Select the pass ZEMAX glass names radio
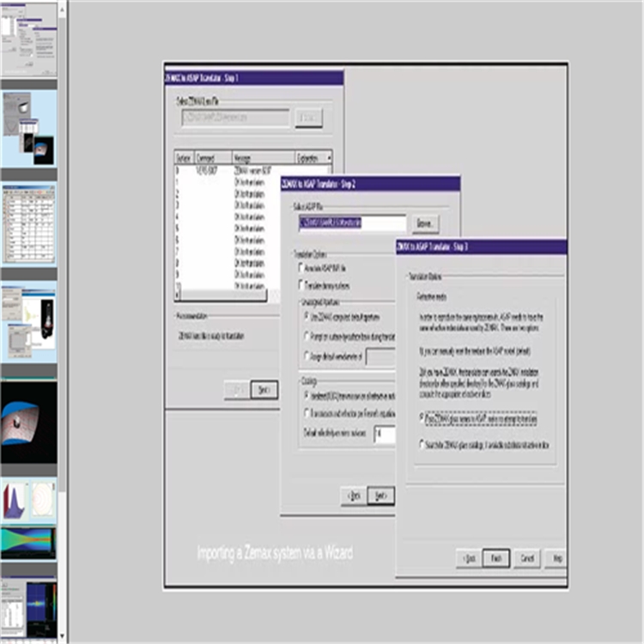Screen dimensions: 644x644 (422, 417)
